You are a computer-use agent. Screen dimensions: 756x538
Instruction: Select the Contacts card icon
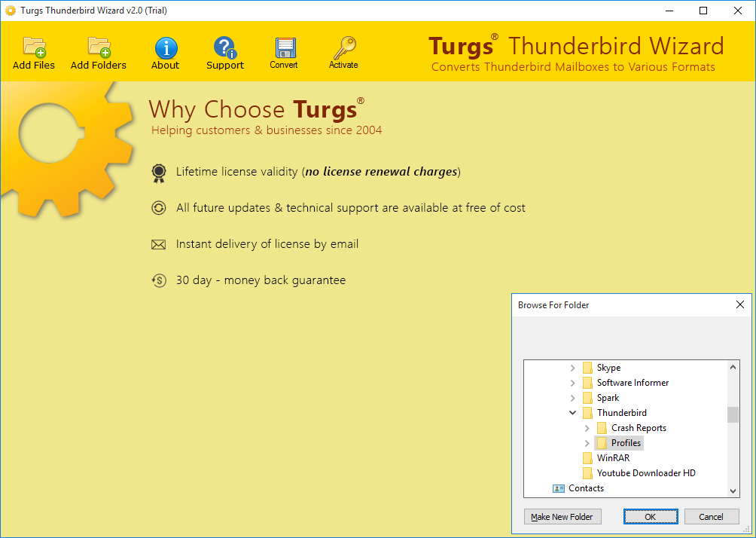click(558, 488)
